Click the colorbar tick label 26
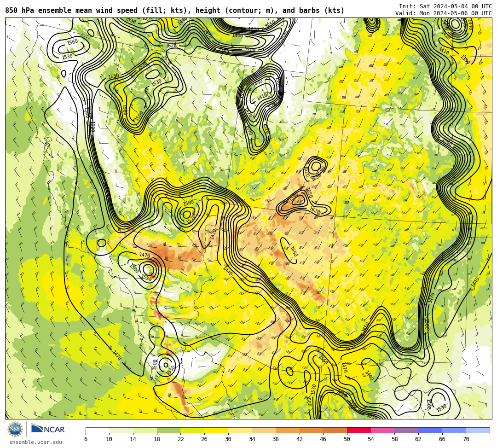The width and height of the screenshot is (497, 448). (204, 439)
